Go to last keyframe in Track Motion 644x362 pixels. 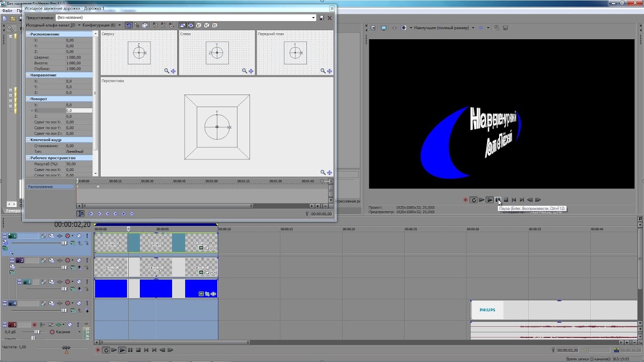coord(115,214)
